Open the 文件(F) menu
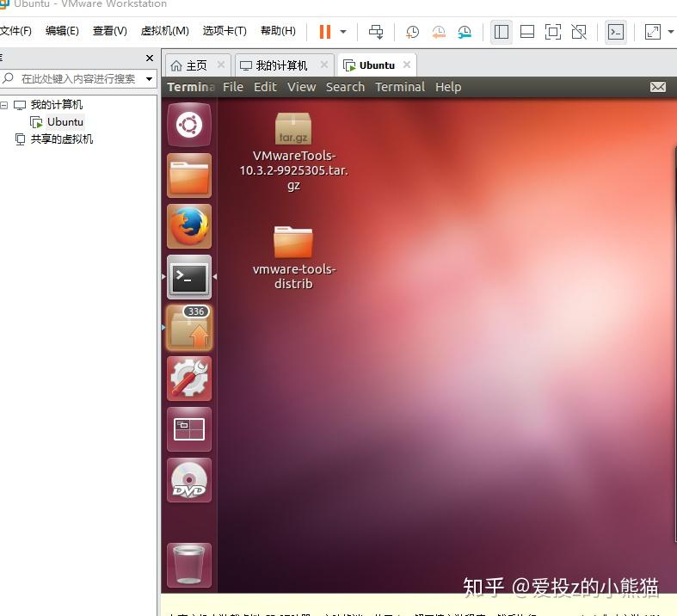Viewport: 677px width, 616px height. [x=15, y=31]
